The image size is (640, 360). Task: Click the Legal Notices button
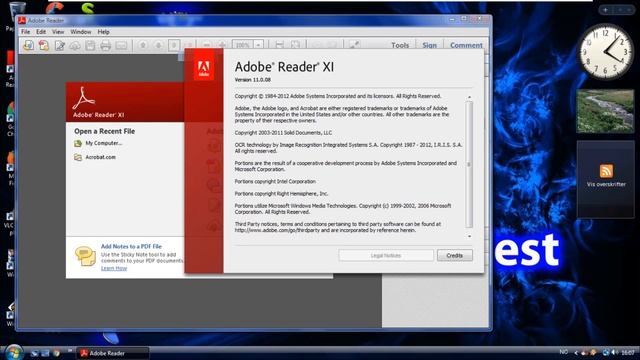[386, 256]
